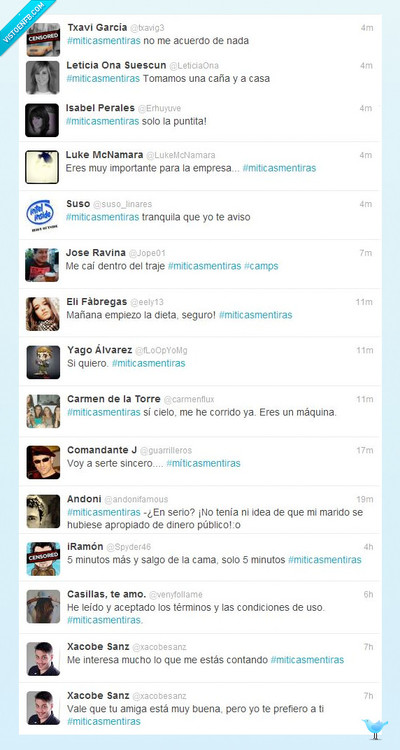Open the @guarrilleros handle
Screen dimensions: 400x750
point(166,450)
